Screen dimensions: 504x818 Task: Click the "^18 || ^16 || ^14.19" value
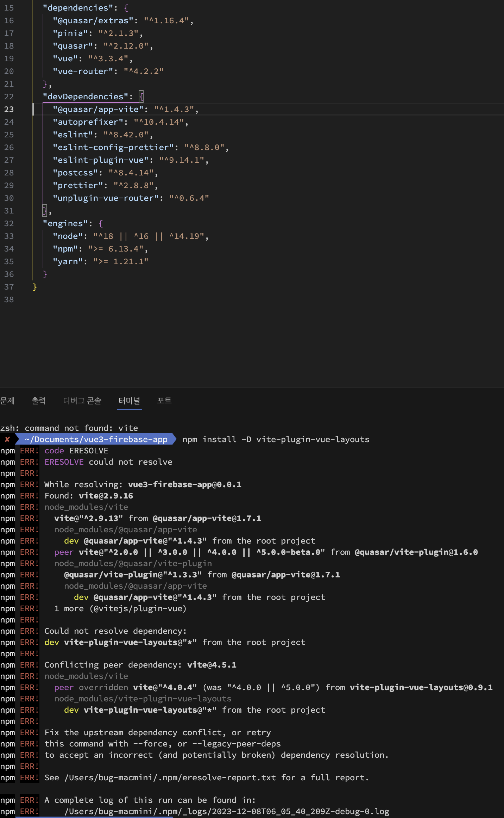pyautogui.click(x=149, y=236)
